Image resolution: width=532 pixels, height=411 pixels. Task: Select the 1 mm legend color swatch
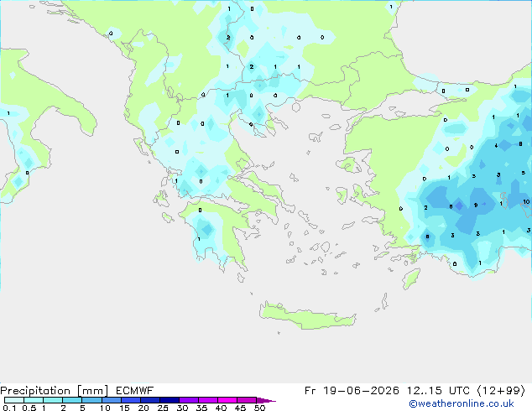pos(53,400)
